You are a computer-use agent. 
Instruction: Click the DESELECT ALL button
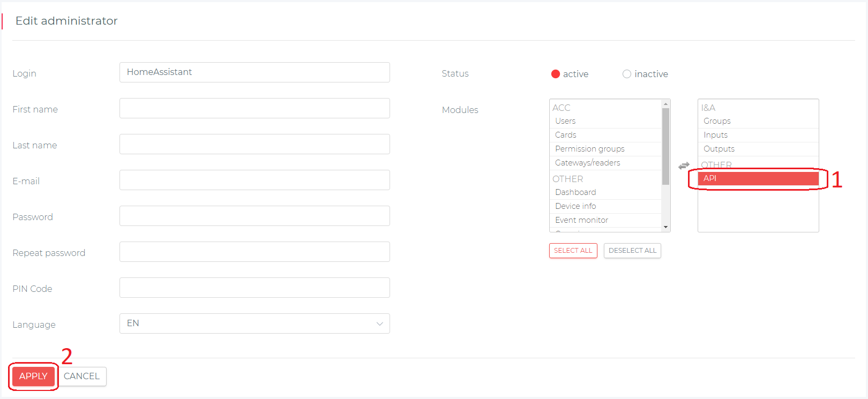pos(632,251)
